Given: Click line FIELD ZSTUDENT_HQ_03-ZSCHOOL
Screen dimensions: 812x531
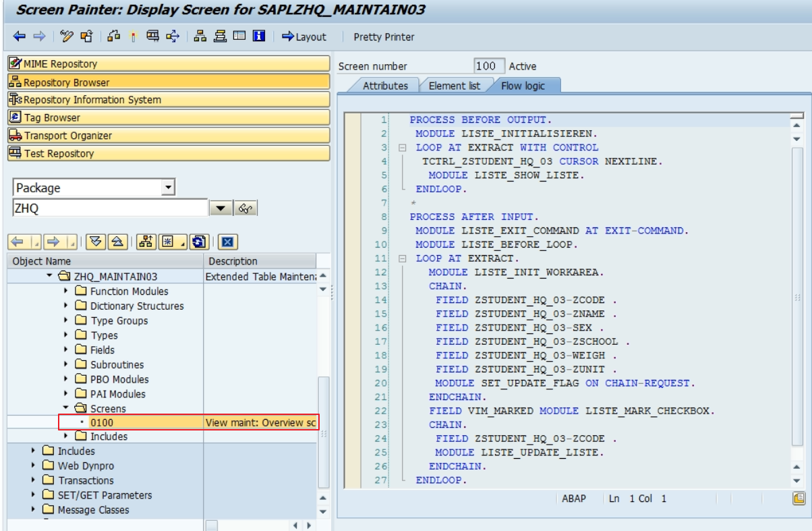Looking at the screenshot, I should point(533,341).
